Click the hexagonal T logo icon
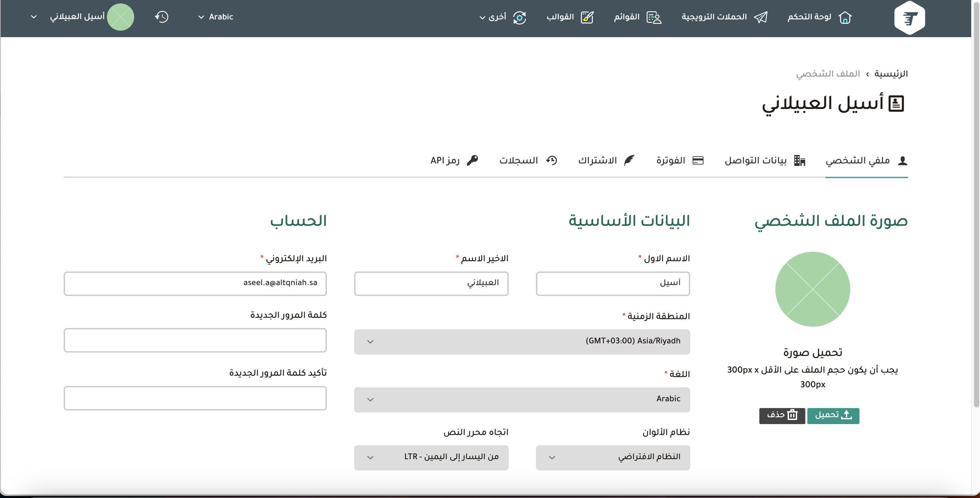 click(x=909, y=18)
